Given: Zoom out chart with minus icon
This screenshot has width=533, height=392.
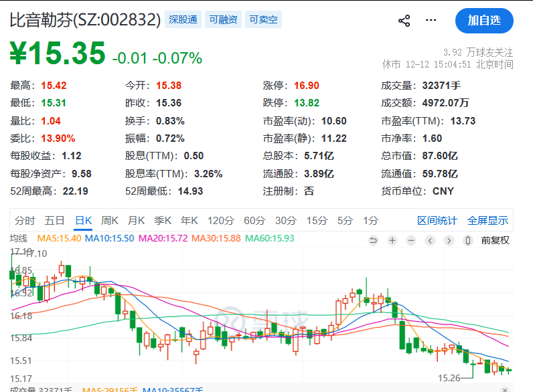Looking at the screenshot, I should [x=411, y=241].
